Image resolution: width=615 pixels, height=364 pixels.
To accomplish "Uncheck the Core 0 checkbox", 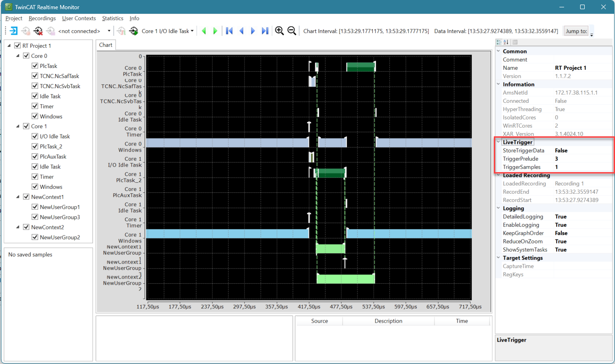I will [26, 56].
